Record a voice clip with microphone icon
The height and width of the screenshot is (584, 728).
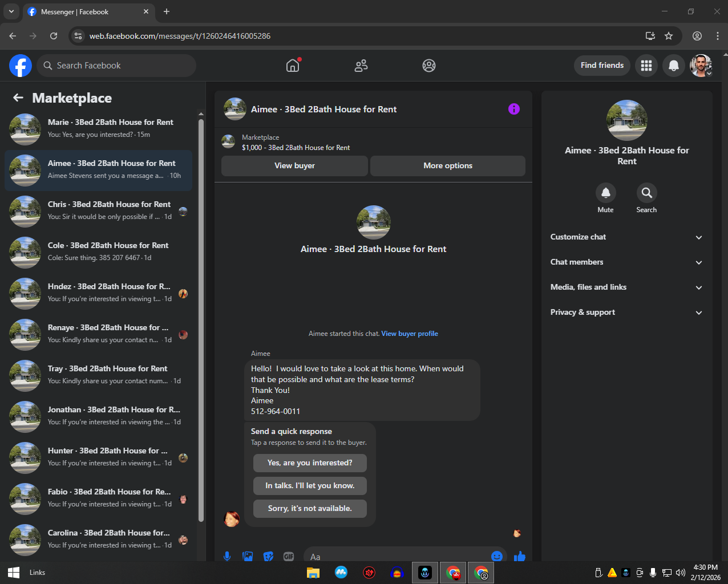[x=227, y=556]
